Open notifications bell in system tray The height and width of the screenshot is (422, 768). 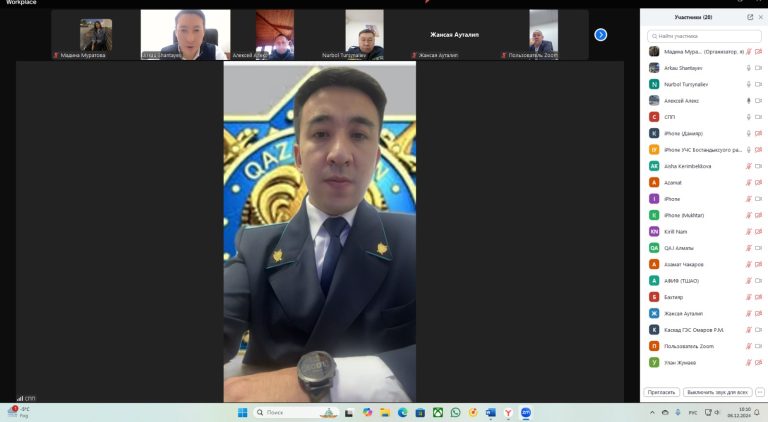point(757,413)
